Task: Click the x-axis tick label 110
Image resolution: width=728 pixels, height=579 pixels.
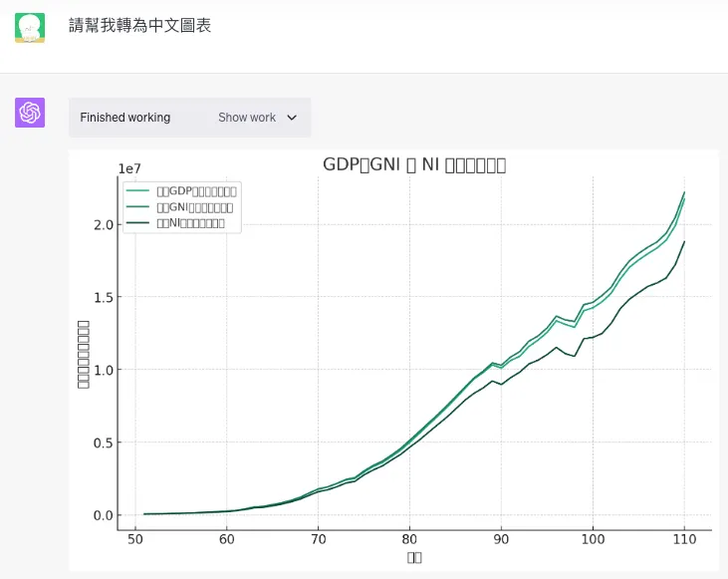Action: coord(684,539)
